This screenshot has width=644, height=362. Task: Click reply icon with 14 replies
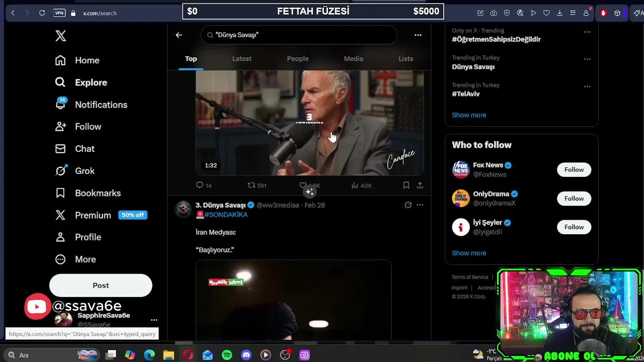[204, 186]
